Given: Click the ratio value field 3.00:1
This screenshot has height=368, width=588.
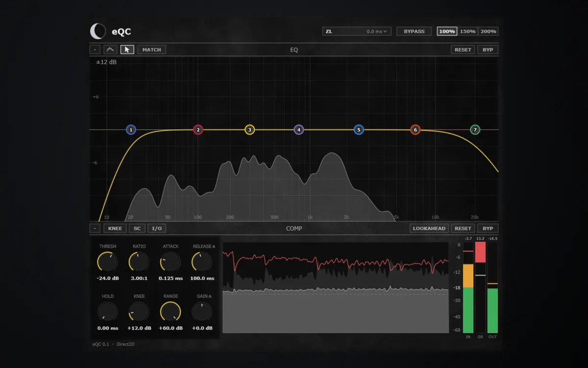Looking at the screenshot, I should (139, 278).
